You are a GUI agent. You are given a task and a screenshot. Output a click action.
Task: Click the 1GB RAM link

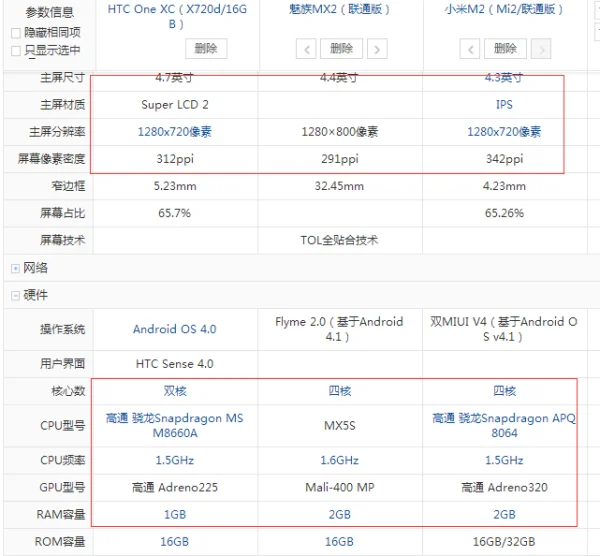coord(175,514)
